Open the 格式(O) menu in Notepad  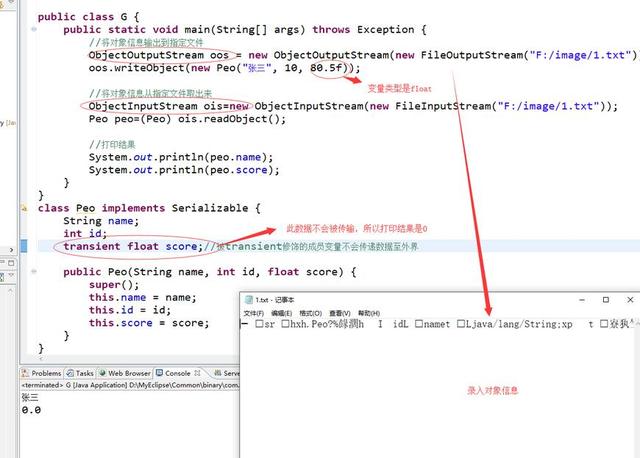(311, 313)
